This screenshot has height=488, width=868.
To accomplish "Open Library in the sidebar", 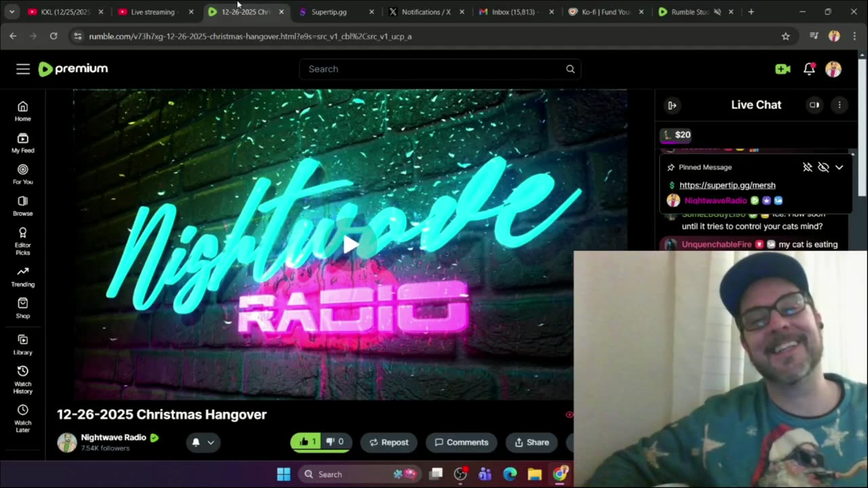I will click(x=22, y=345).
